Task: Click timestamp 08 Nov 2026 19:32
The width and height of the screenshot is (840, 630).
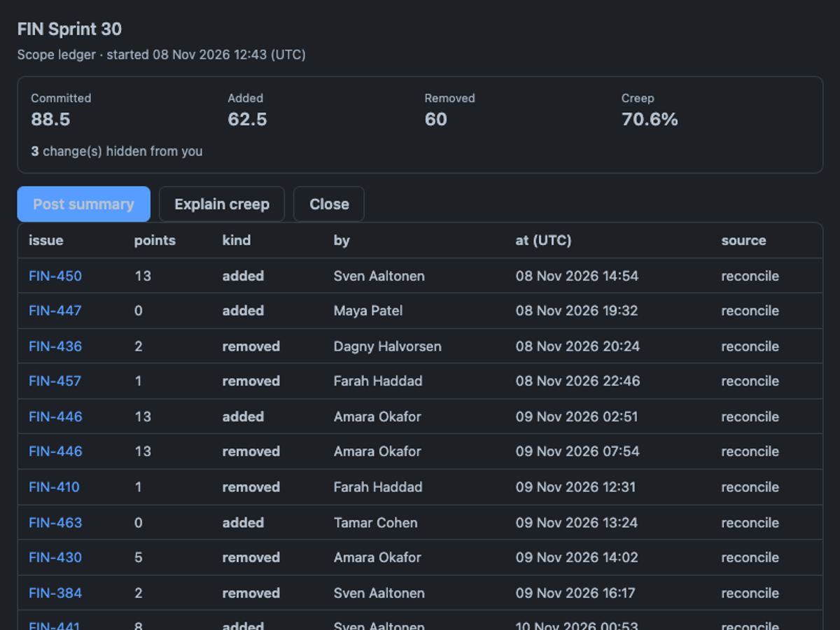Action: coord(577,311)
